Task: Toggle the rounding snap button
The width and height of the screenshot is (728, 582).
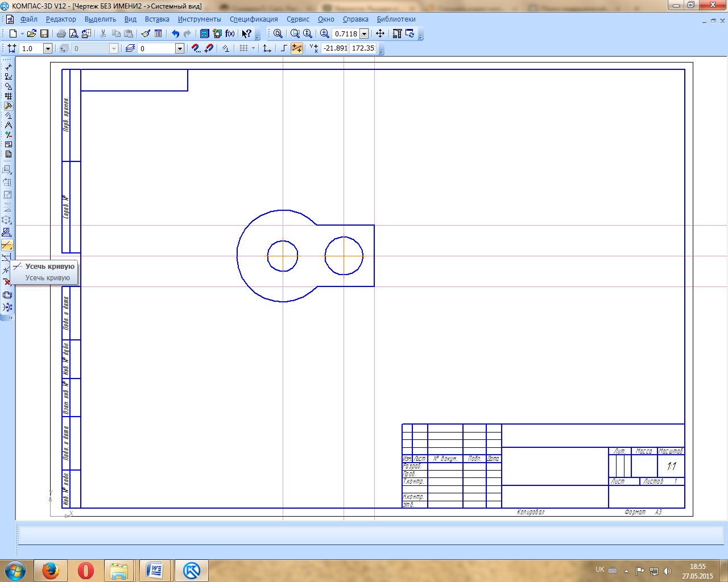Action: click(297, 48)
